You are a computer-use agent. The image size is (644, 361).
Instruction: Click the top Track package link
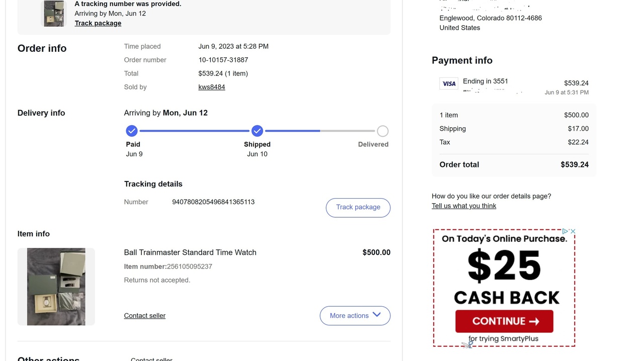click(x=98, y=23)
